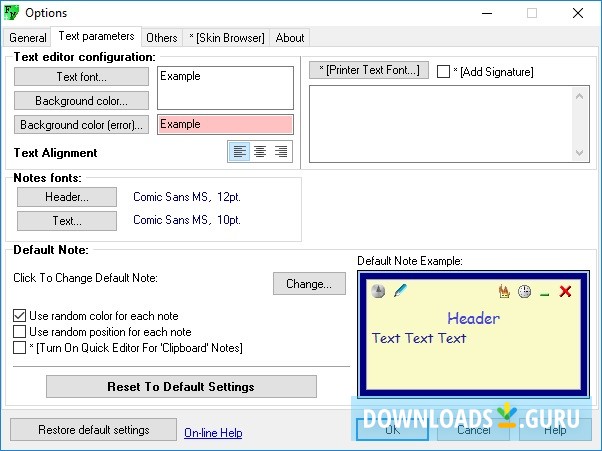Click Background color (error)... button

[81, 125]
